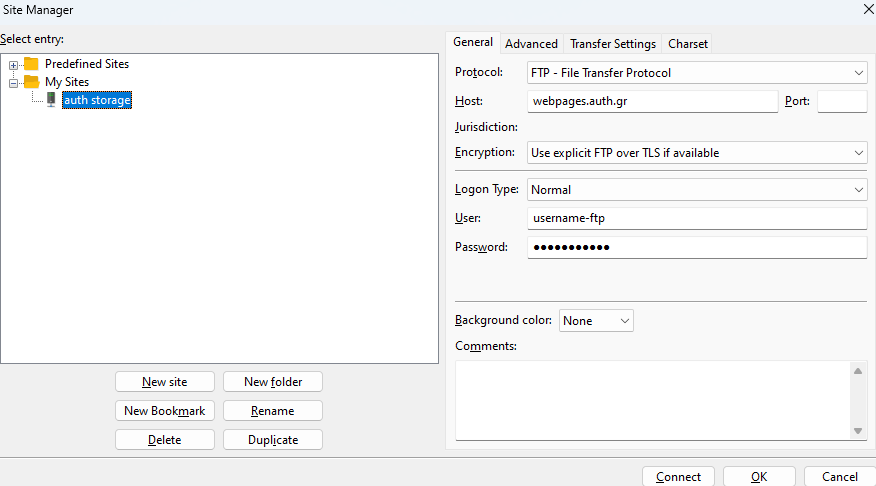Image resolution: width=876 pixels, height=486 pixels.
Task: Open the Logon Type dropdown
Action: pyautogui.click(x=696, y=190)
